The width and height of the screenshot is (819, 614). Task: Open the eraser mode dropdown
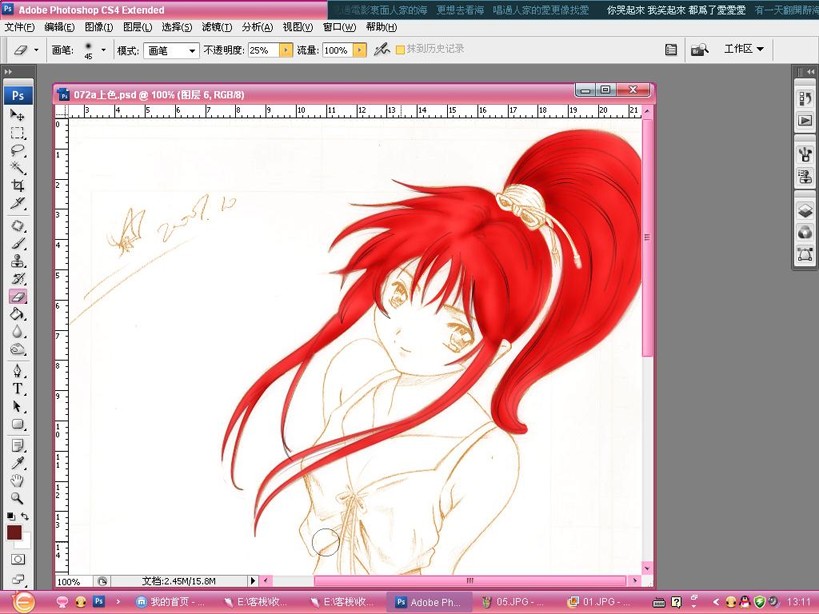pyautogui.click(x=171, y=50)
